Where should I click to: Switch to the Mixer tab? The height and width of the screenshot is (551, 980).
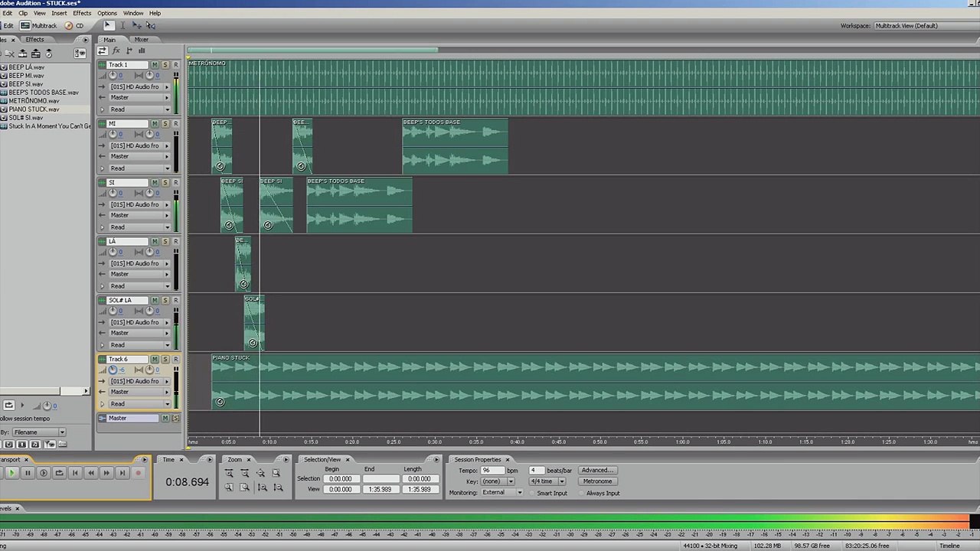pos(142,40)
